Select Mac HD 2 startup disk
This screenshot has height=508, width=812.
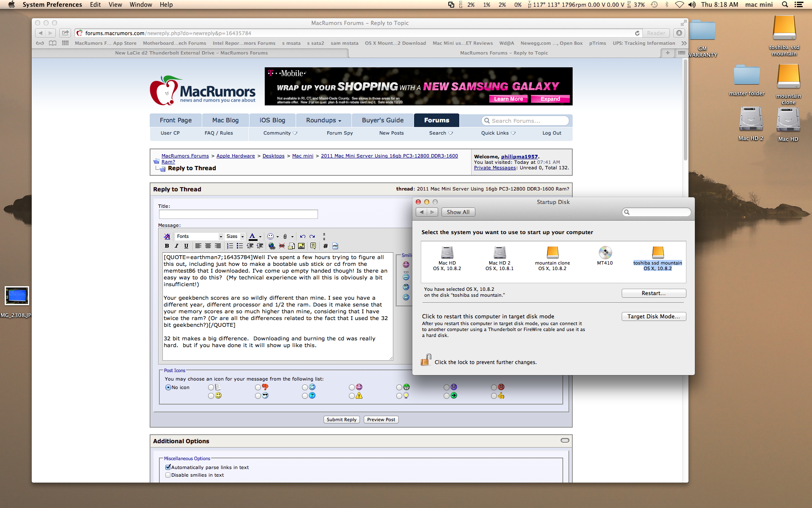(499, 253)
